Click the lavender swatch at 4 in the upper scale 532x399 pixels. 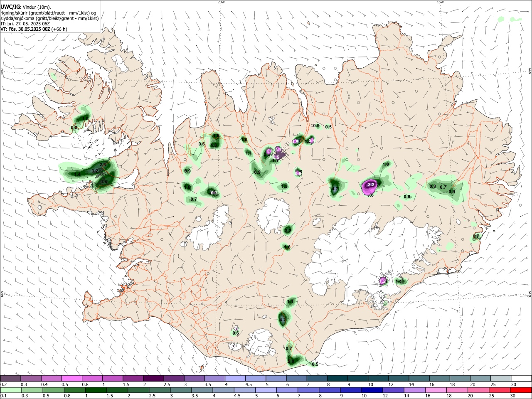(x=235, y=379)
